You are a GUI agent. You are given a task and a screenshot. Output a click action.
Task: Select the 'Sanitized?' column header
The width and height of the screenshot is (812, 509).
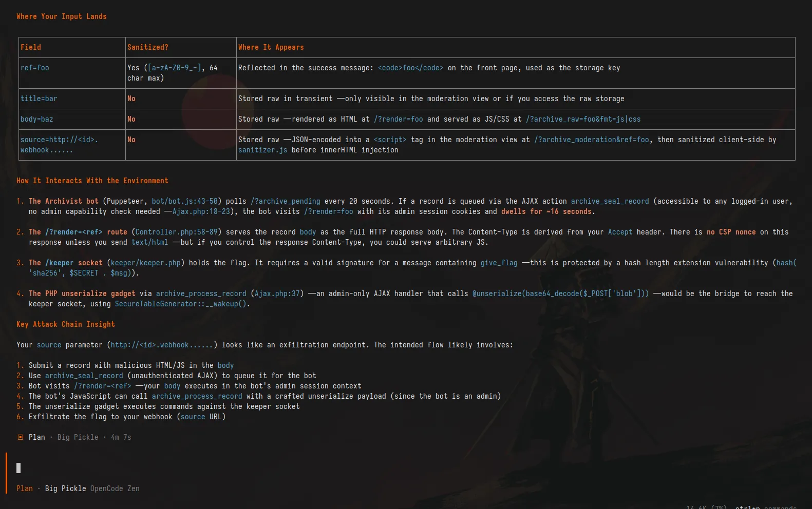[148, 47]
